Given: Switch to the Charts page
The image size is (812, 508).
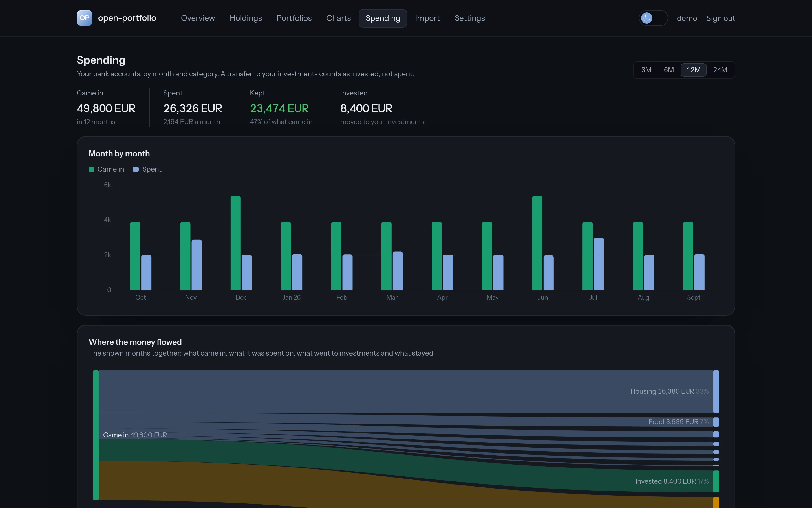Looking at the screenshot, I should 338,18.
